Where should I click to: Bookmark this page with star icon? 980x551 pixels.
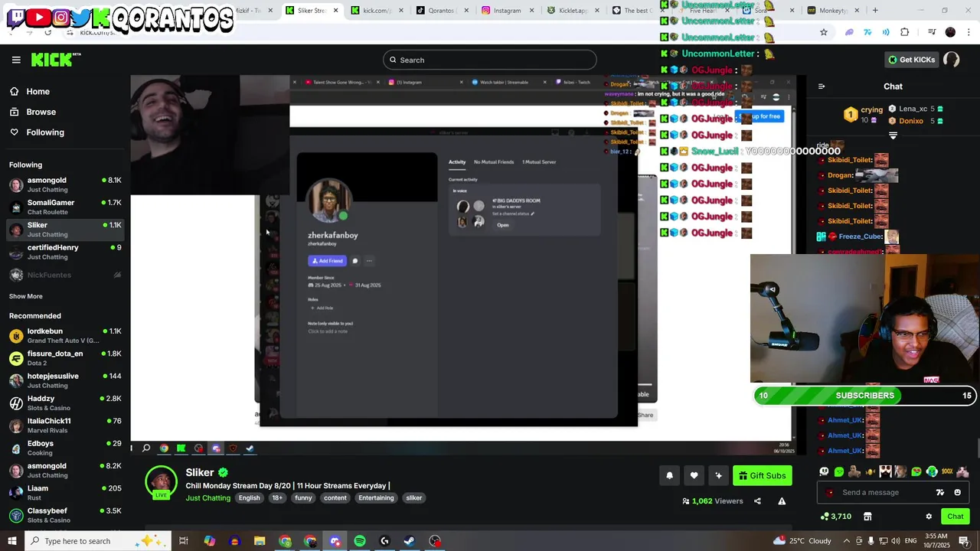(824, 32)
